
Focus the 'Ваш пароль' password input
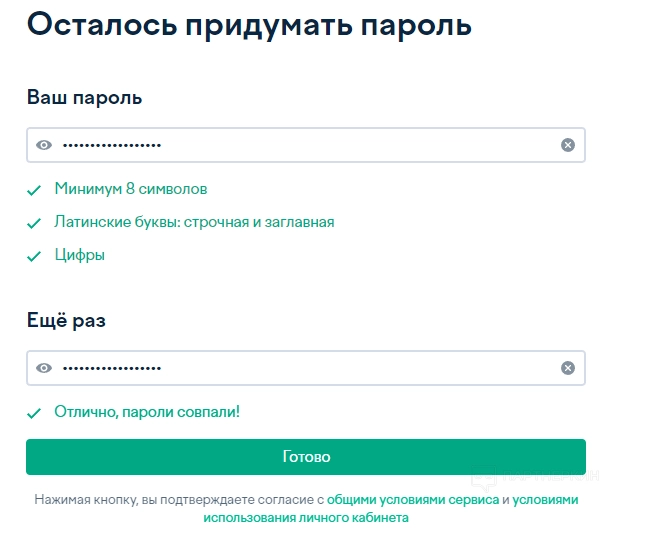[x=300, y=145]
